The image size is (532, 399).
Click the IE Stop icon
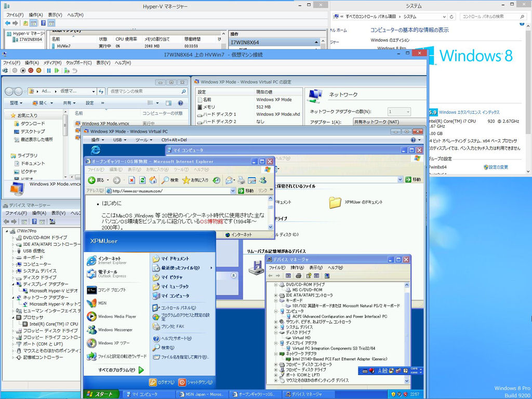tap(131, 180)
